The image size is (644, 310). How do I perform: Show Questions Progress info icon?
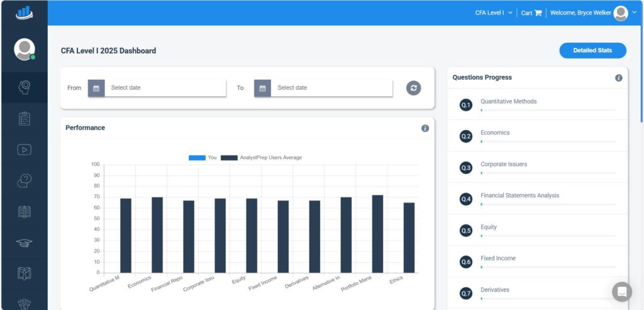tap(619, 78)
